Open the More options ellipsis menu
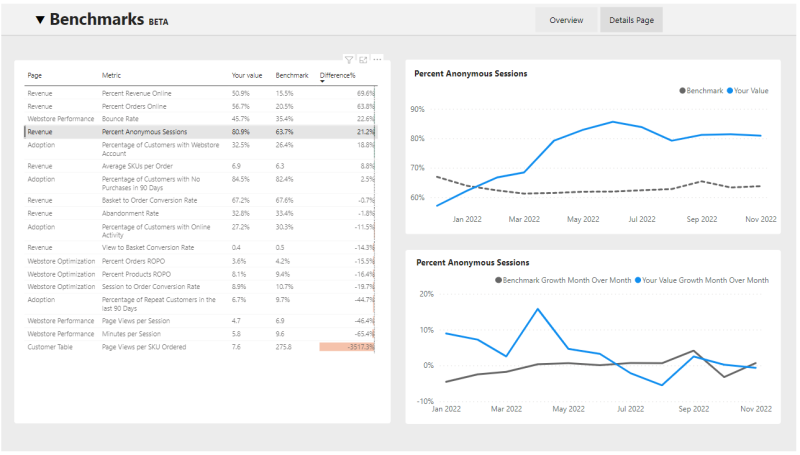 (x=377, y=60)
